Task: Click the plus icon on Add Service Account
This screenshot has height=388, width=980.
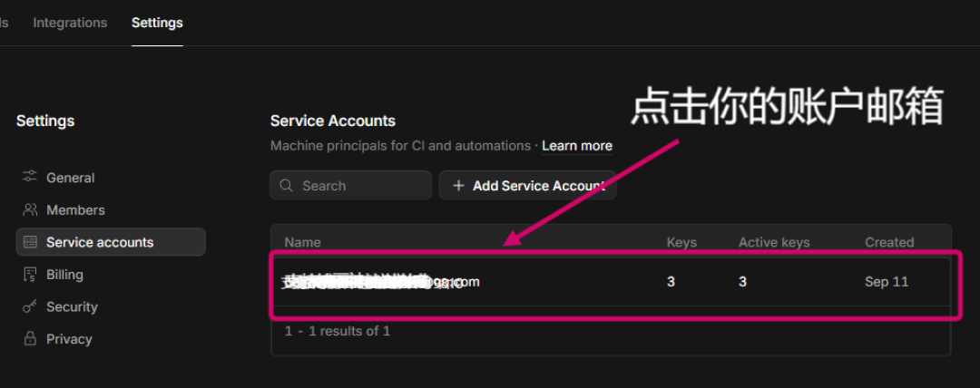Action: coord(458,186)
